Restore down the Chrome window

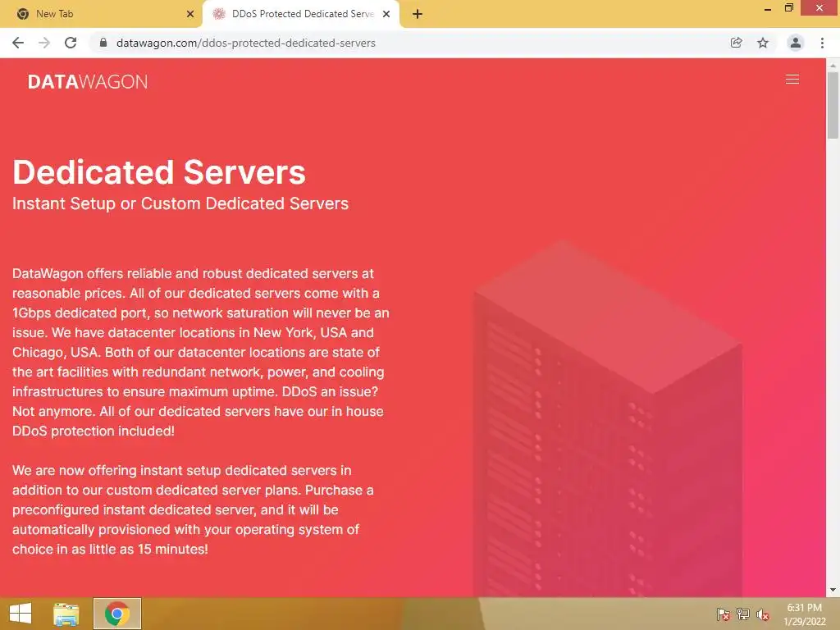pyautogui.click(x=788, y=8)
